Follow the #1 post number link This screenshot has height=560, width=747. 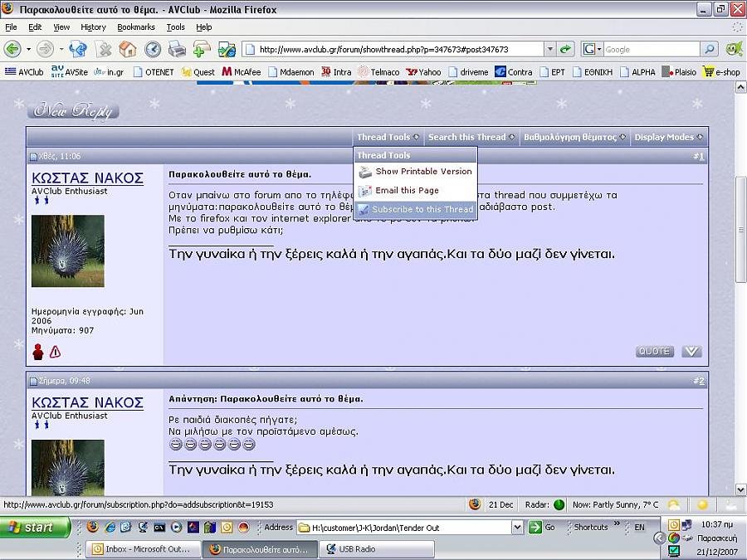click(698, 157)
